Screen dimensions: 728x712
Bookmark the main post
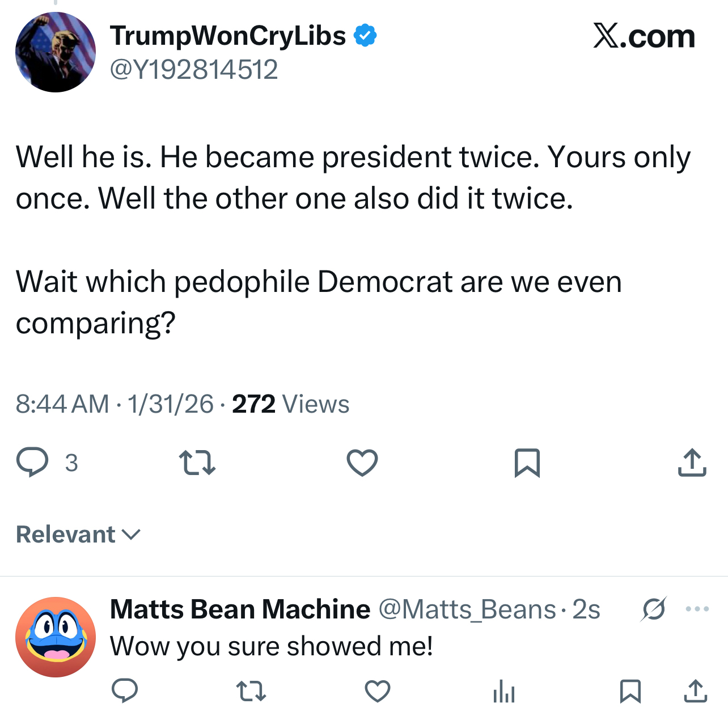527,463
